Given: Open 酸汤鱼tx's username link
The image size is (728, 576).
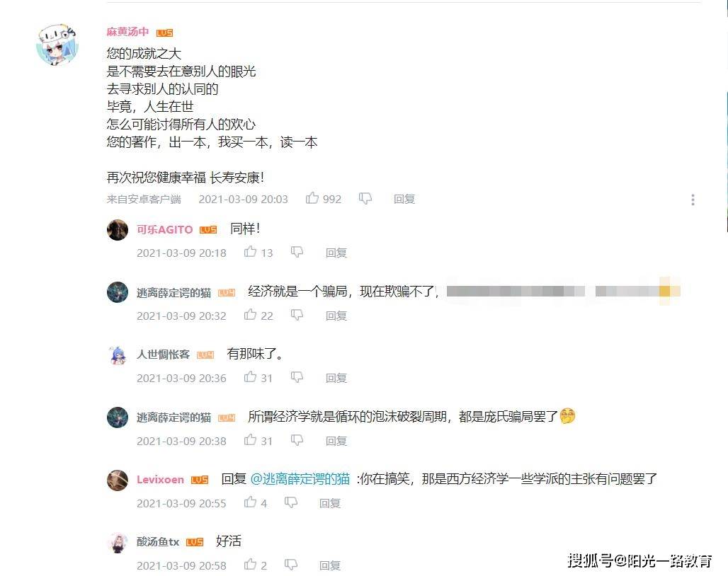Looking at the screenshot, I should coord(158,542).
